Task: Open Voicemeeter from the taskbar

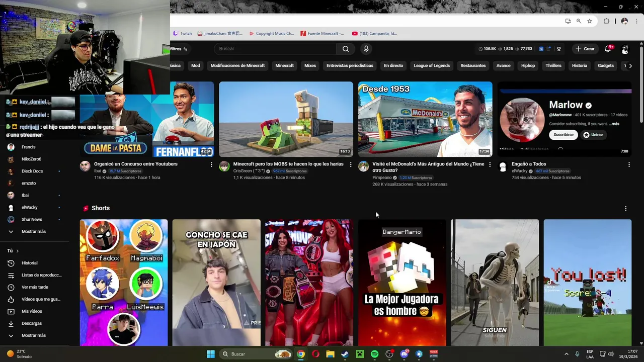Action: click(x=434, y=354)
